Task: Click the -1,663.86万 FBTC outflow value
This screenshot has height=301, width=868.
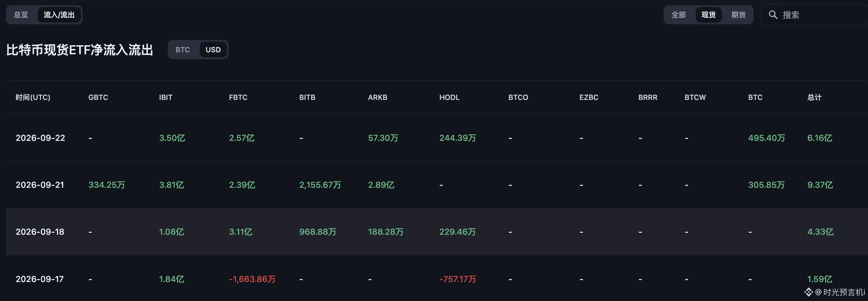Action: [252, 279]
